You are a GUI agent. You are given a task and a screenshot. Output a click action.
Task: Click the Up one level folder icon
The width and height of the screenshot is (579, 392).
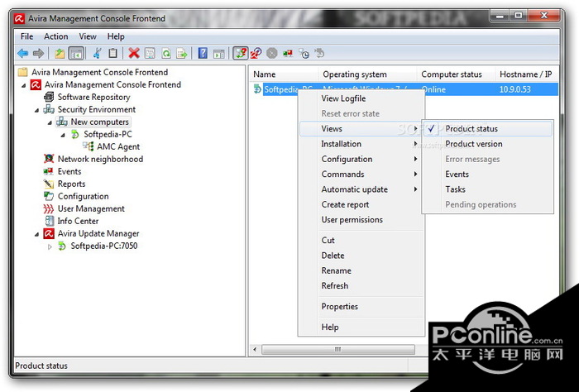coord(60,53)
